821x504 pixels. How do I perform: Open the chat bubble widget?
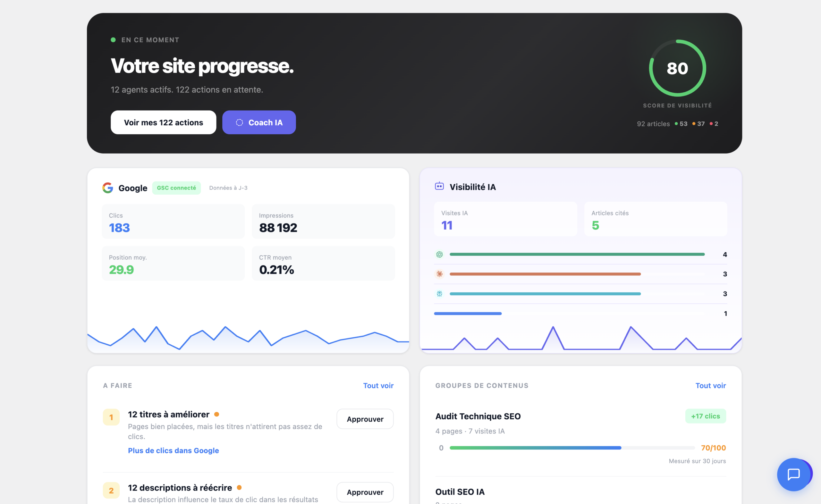[x=793, y=474]
